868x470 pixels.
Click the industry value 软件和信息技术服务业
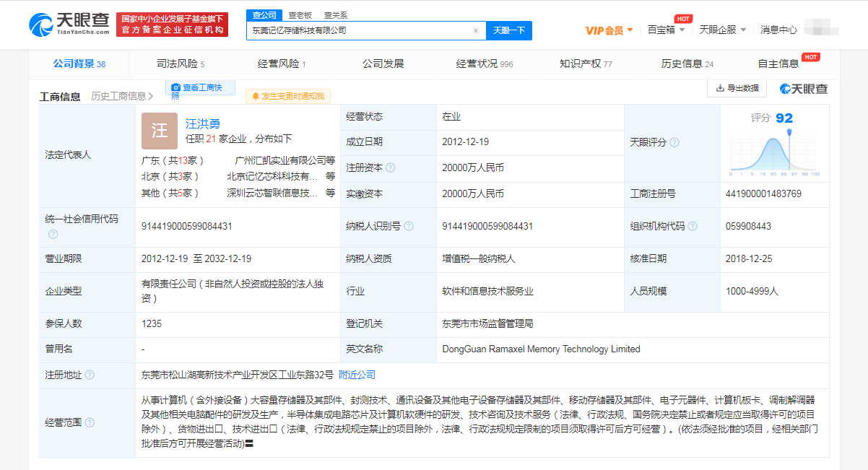pyautogui.click(x=487, y=291)
